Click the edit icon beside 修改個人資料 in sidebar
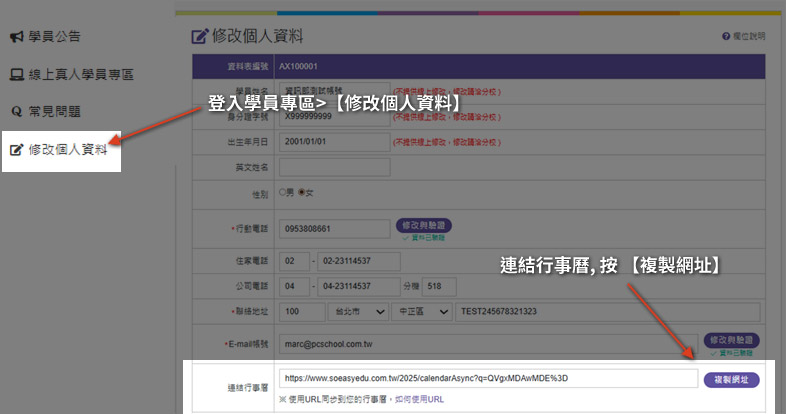Image resolution: width=786 pixels, height=414 pixels. 16,151
